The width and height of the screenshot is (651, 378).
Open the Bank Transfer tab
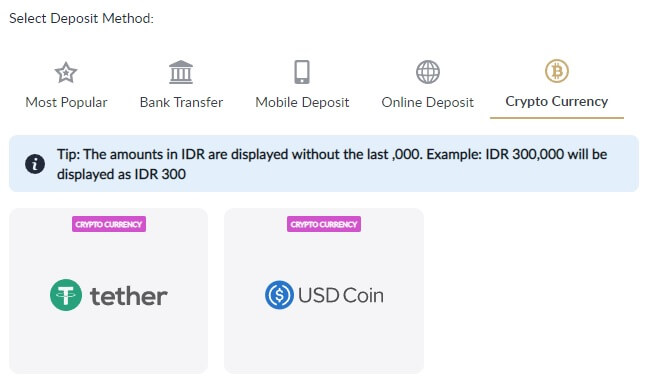coord(181,102)
